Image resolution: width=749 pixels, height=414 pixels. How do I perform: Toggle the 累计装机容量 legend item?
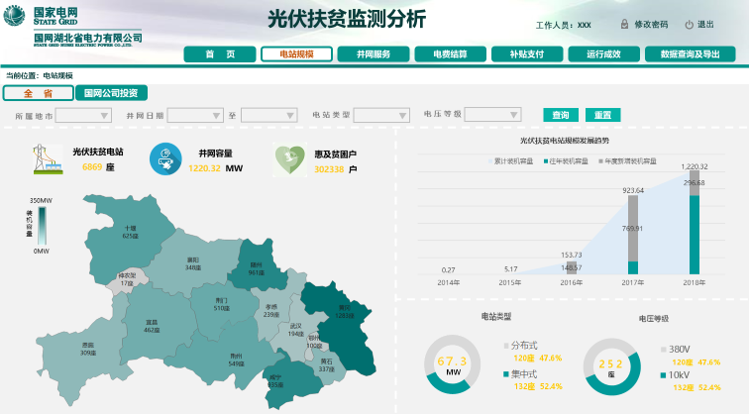(x=514, y=160)
